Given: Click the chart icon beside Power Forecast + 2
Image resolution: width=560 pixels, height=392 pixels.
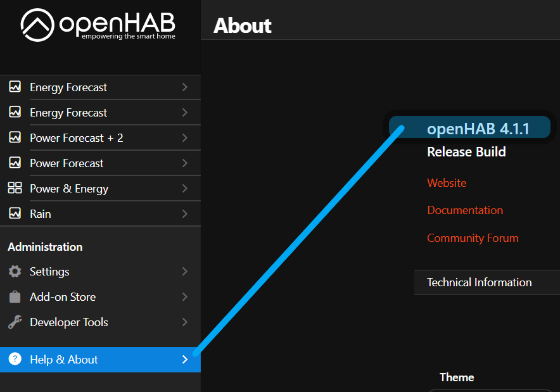Looking at the screenshot, I should point(15,137).
